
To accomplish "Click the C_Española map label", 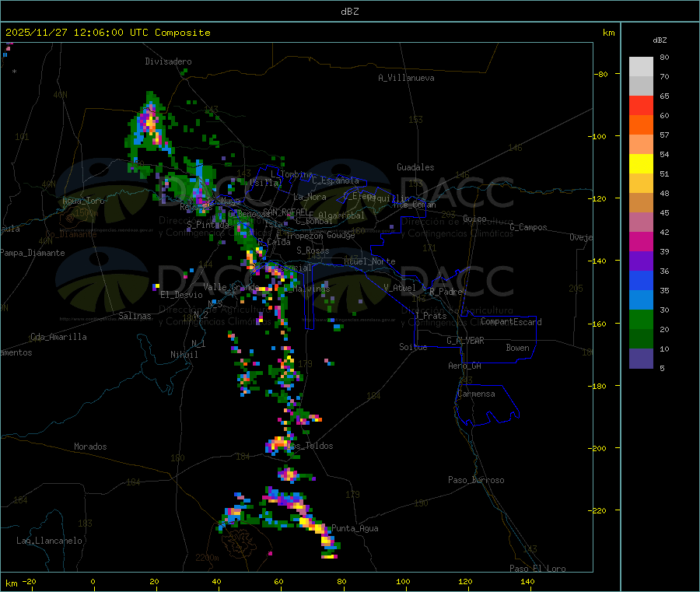I will click(335, 180).
